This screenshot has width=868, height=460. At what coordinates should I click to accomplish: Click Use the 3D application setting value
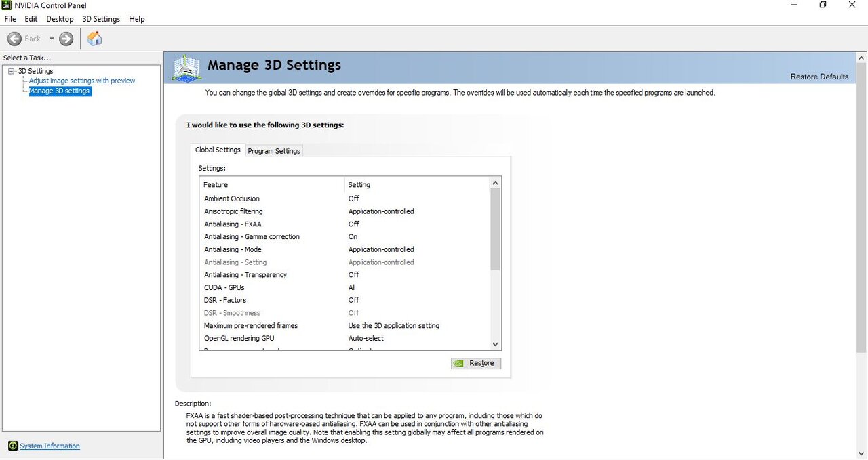coord(394,325)
